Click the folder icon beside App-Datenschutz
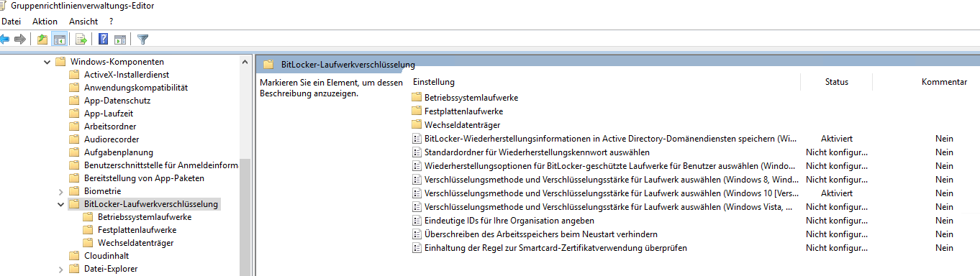Image resolution: width=980 pixels, height=276 pixels. point(74,101)
